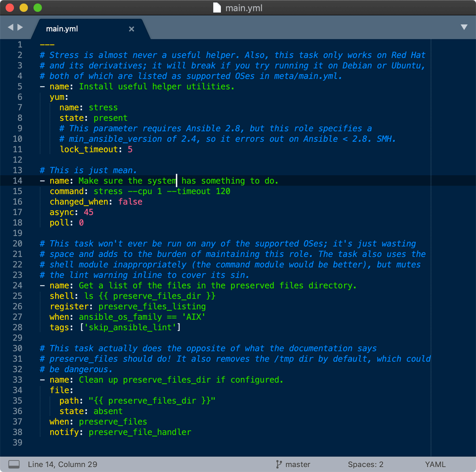This screenshot has width=476, height=472.
Task: Select the main.yml tab
Action: (x=62, y=29)
